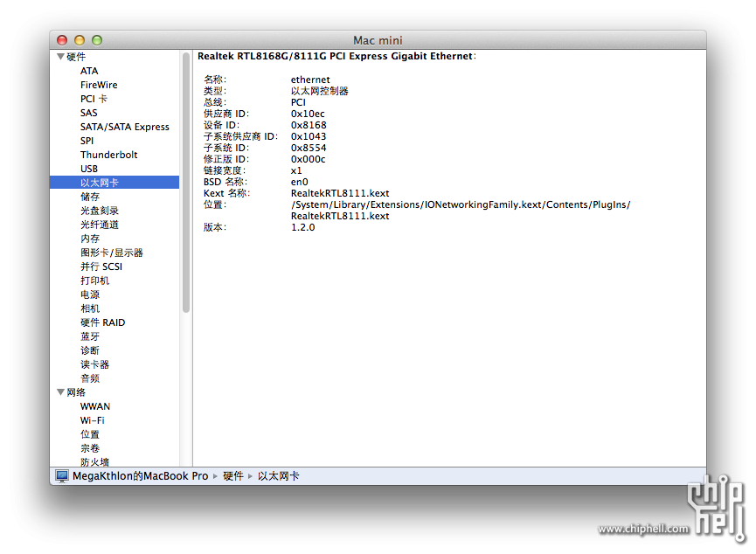
Task: Click the green zoom button
Action: 97,40
